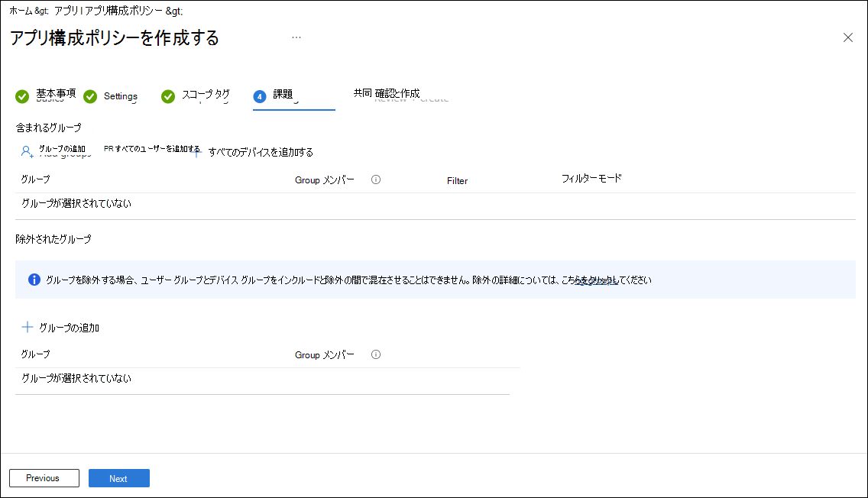868x498 pixels.
Task: Open the ellipsis more options menu
Action: pos(296,37)
